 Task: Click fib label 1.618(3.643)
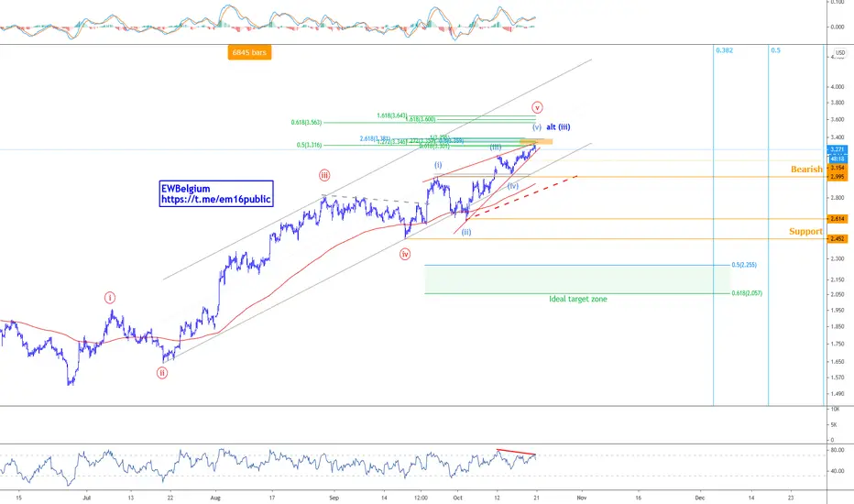(x=391, y=115)
